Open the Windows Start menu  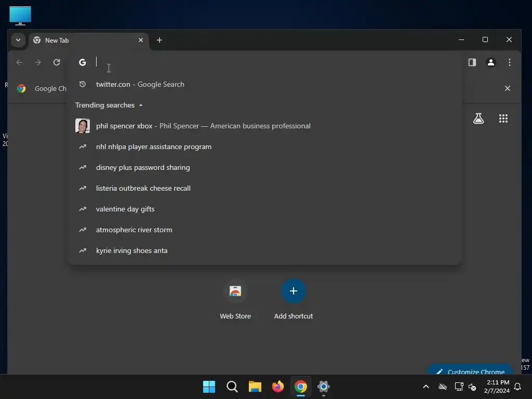(209, 387)
